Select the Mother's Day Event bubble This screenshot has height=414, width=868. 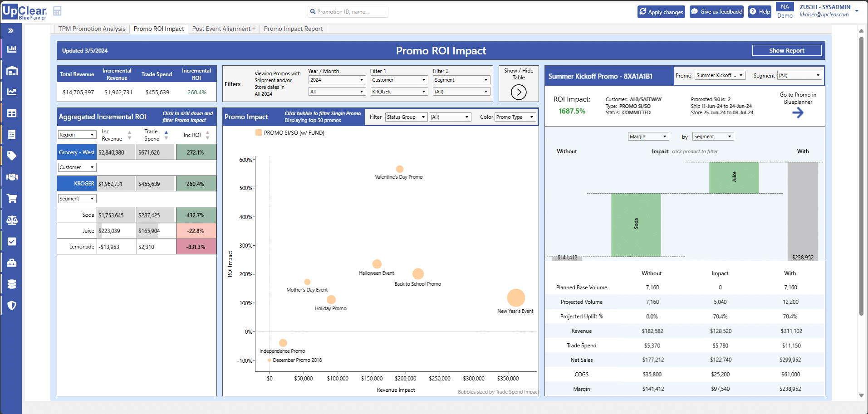point(307,282)
